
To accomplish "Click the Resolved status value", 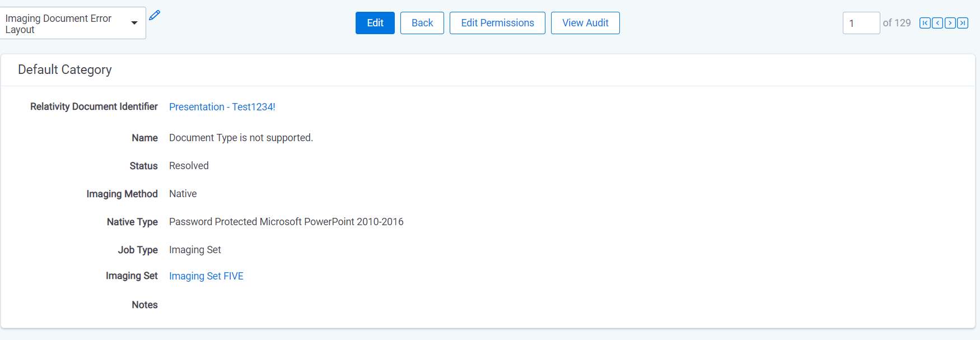I will [189, 166].
